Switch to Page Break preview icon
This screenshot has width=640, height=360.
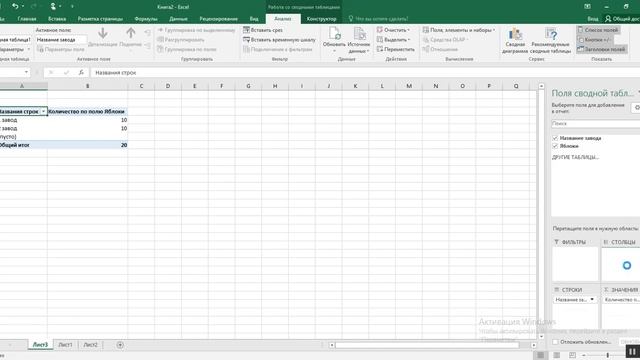pos(572,355)
